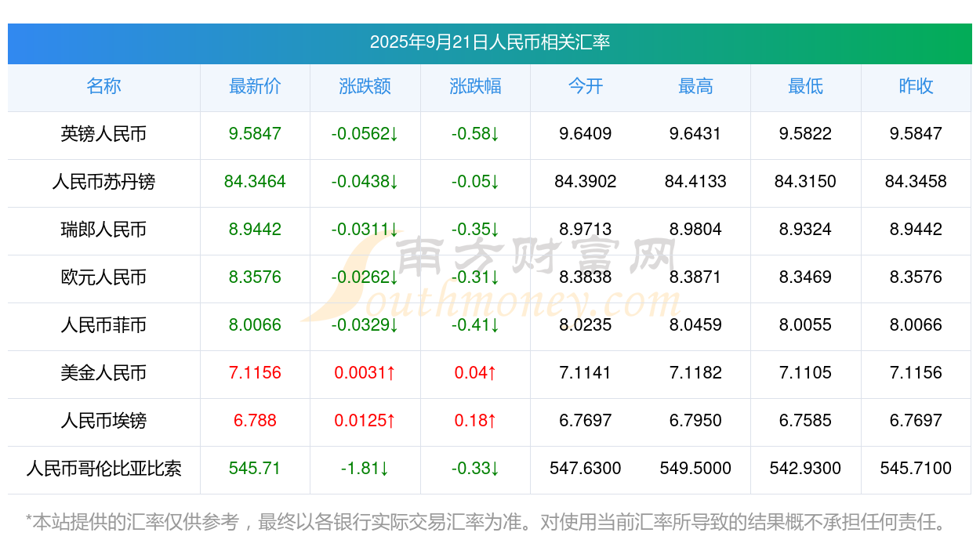
Task: Click the change value 0.0125↑
Action: [365, 421]
